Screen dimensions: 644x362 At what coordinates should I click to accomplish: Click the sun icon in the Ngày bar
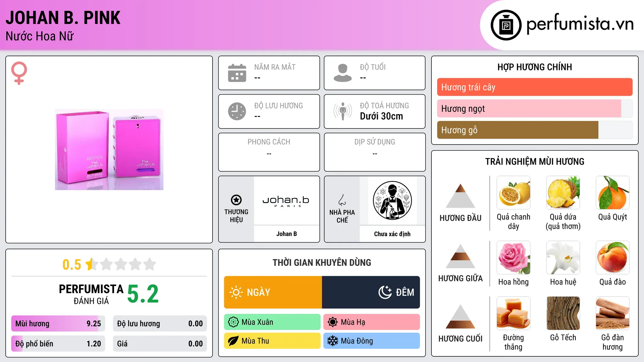(x=236, y=292)
